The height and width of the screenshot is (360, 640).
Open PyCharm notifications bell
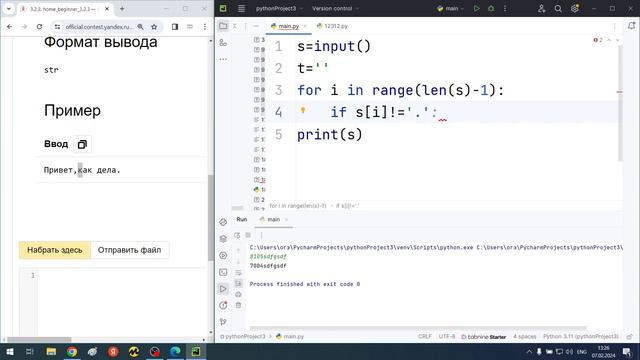click(631, 26)
